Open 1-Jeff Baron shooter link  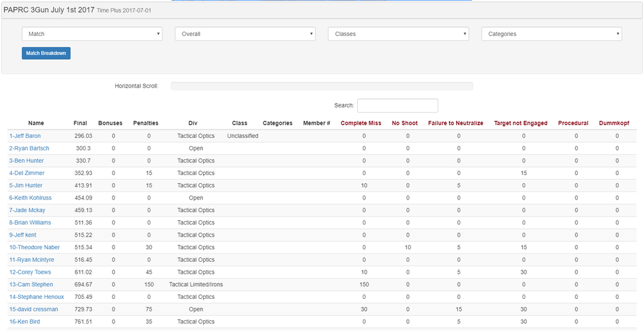(25, 136)
